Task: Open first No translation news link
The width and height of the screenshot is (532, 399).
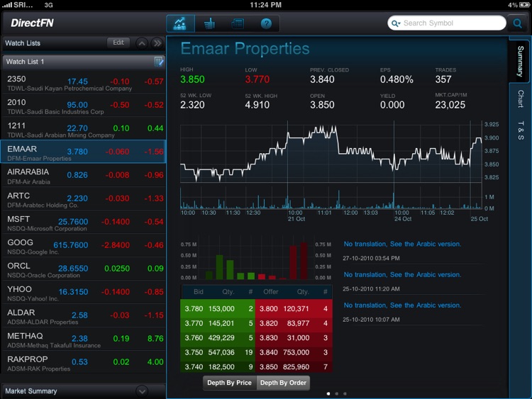Action: (402, 244)
